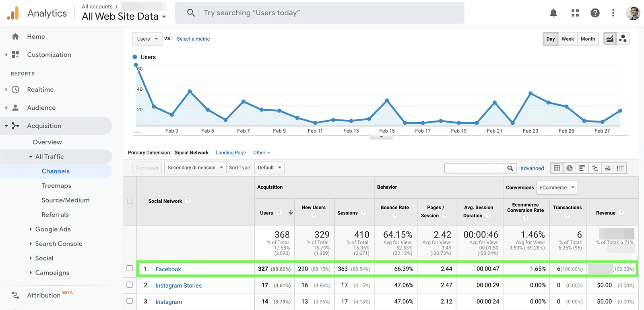The height and width of the screenshot is (310, 644).
Task: Click the Home house icon
Action: pos(15,37)
